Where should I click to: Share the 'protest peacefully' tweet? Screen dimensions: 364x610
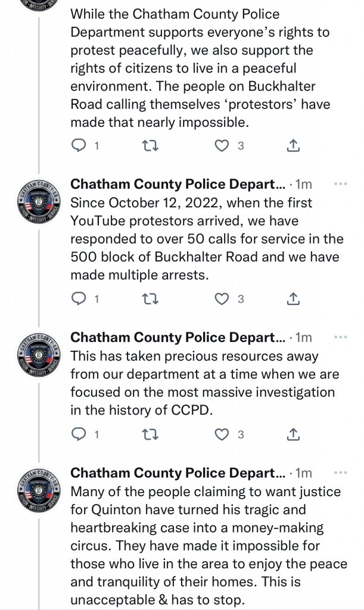pos(293,145)
